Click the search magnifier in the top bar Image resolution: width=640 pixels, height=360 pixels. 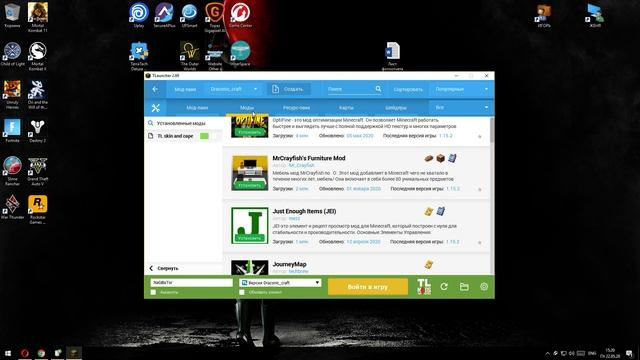coord(378,89)
